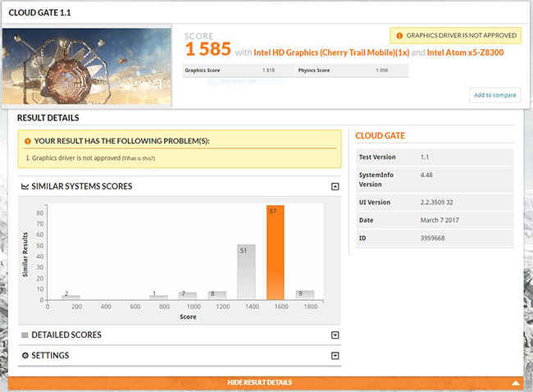The image size is (533, 392).
Task: Click the Physics Score label
Action: click(314, 71)
